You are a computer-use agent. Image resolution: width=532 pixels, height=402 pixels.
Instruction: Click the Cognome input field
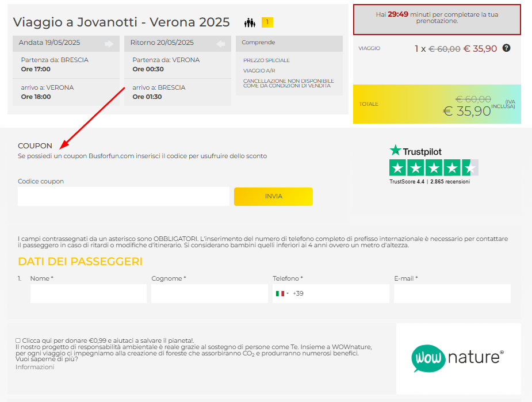209,293
